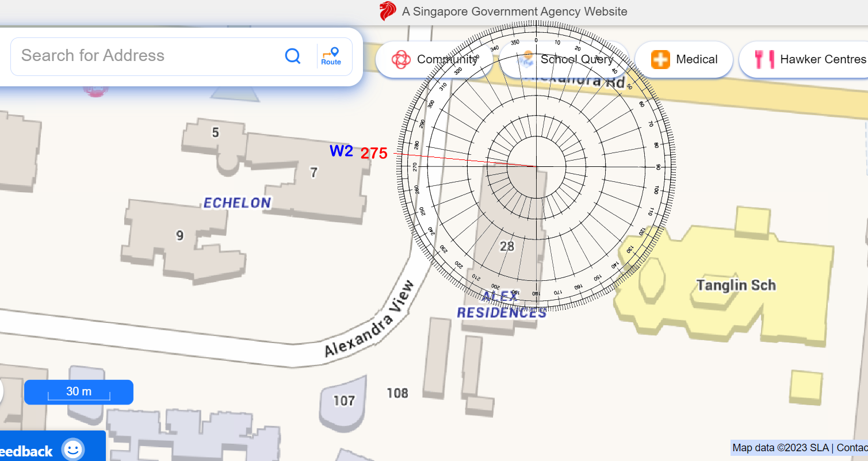Click the magnifier search icon
This screenshot has width=868, height=461.
(x=293, y=56)
